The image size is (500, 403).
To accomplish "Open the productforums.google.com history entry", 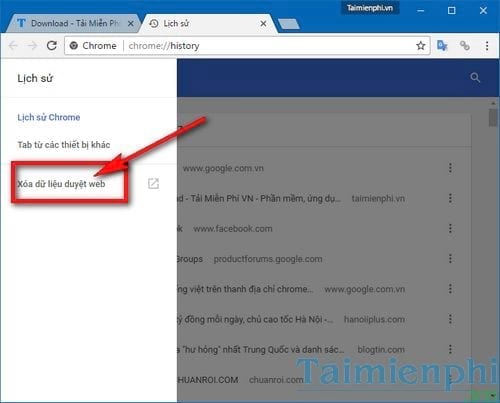I will click(x=268, y=259).
